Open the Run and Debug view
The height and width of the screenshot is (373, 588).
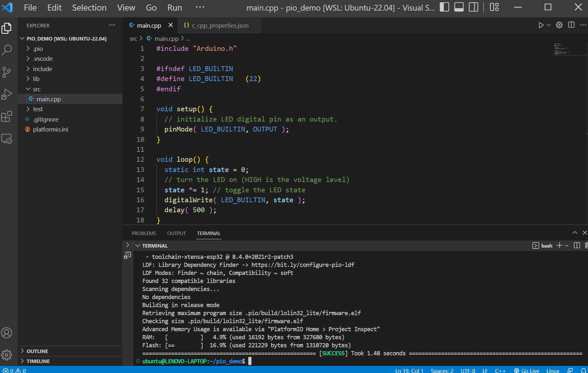coord(7,94)
